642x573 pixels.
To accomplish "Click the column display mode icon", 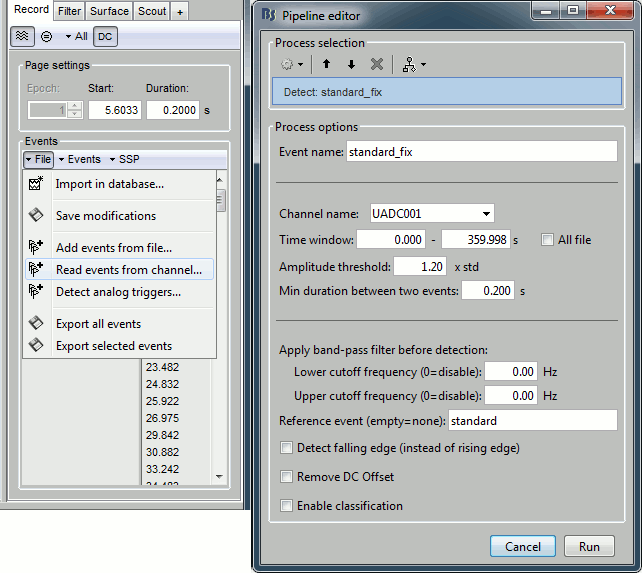I will 47,35.
